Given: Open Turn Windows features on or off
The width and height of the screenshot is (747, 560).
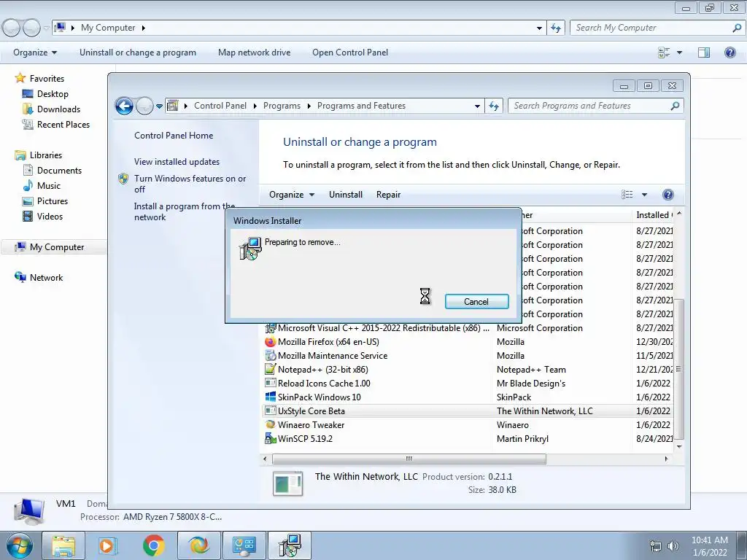Looking at the screenshot, I should [190, 184].
